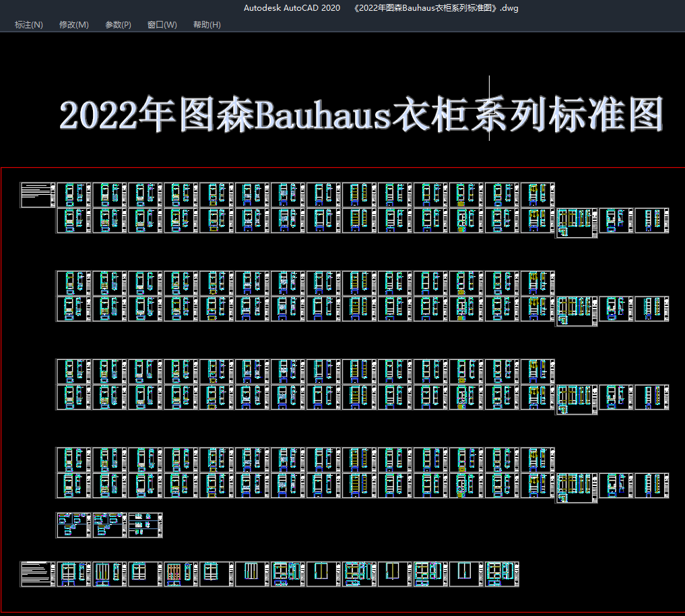Select the far-right sheet of the fourth group
This screenshot has width=685, height=616.
(652, 485)
